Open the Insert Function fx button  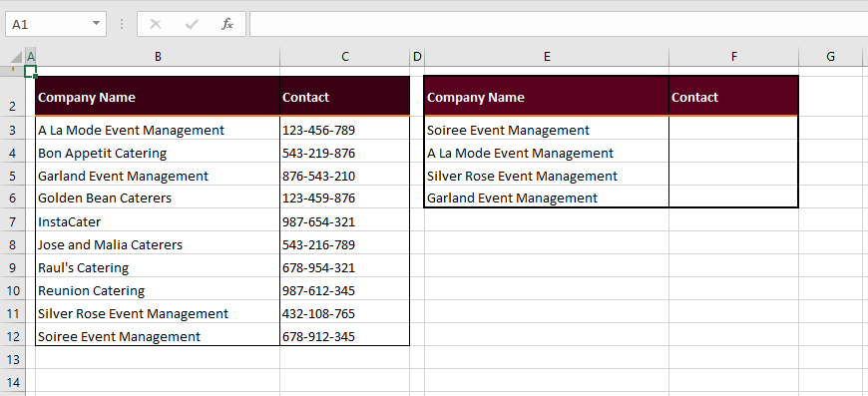click(x=226, y=24)
